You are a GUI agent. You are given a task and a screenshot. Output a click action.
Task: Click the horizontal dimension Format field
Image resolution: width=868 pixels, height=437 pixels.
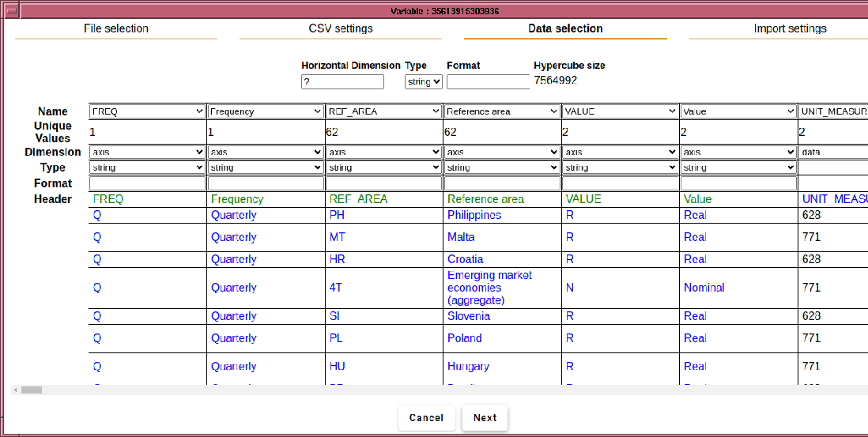(x=489, y=82)
